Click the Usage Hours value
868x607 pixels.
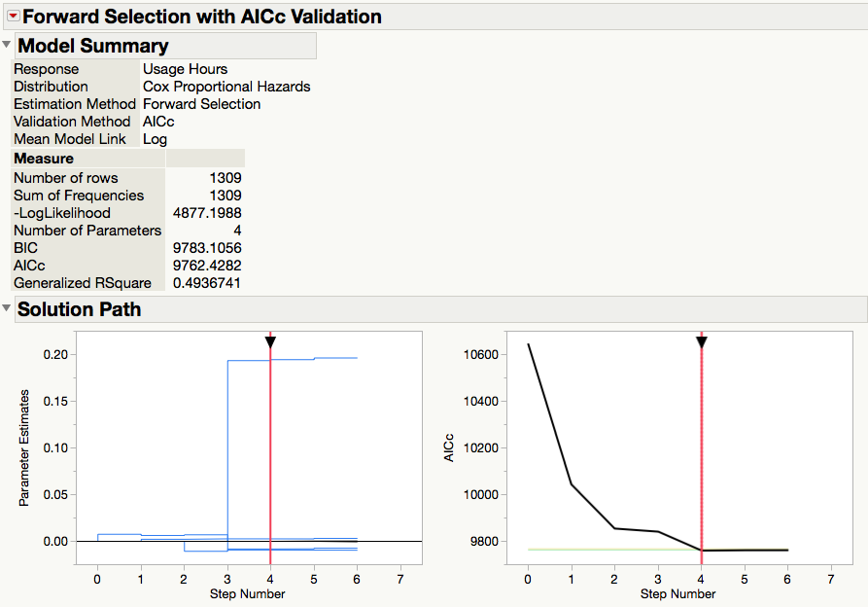tap(186, 69)
